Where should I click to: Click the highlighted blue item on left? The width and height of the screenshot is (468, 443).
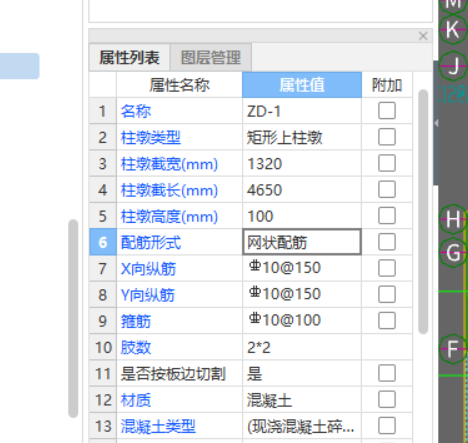[20, 66]
